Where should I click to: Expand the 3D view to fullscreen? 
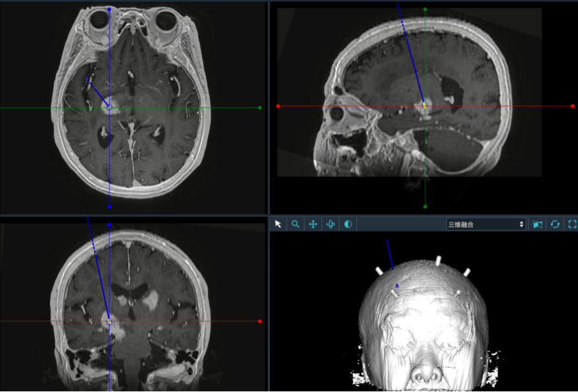tap(572, 224)
